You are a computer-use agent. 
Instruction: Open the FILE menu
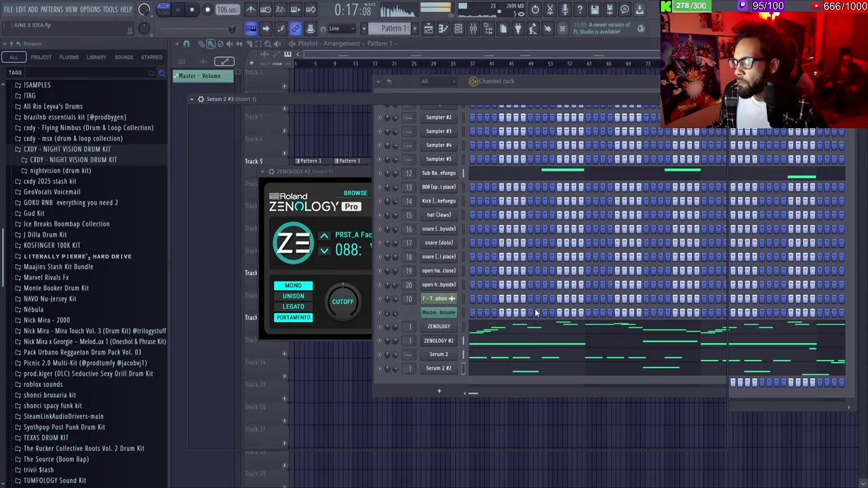[x=9, y=9]
